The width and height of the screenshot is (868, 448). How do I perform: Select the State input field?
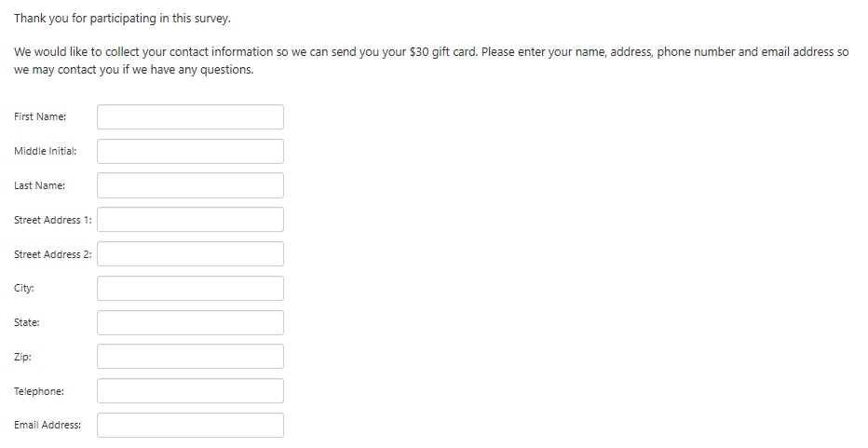(x=190, y=322)
